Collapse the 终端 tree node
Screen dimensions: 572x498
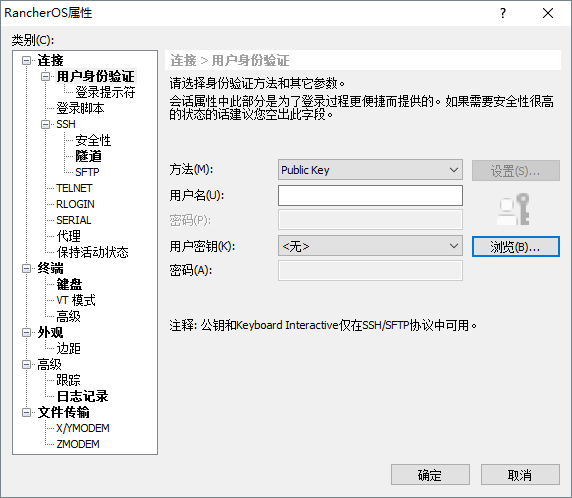(26, 269)
